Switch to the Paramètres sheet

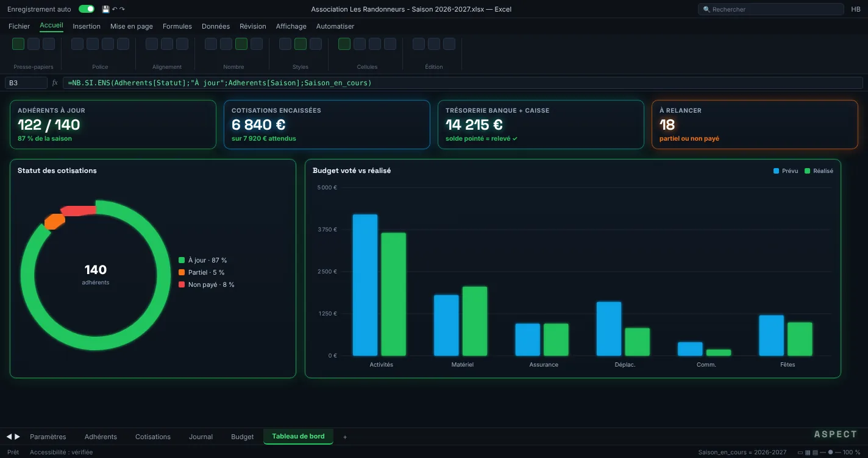tap(48, 437)
